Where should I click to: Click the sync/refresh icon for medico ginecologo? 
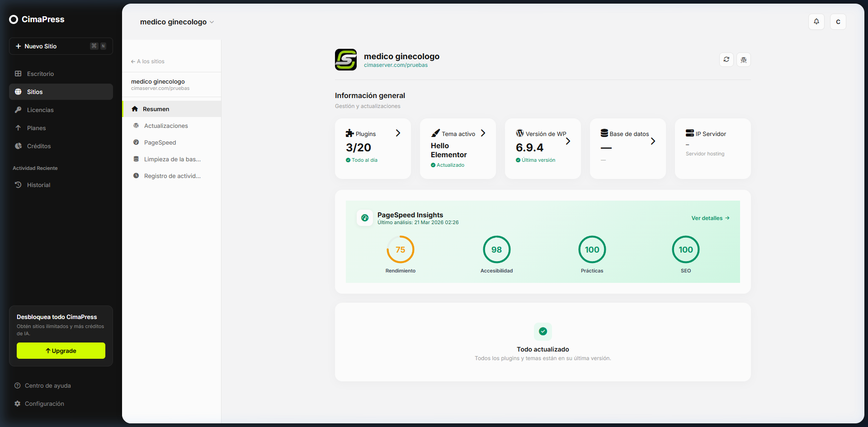(x=726, y=59)
